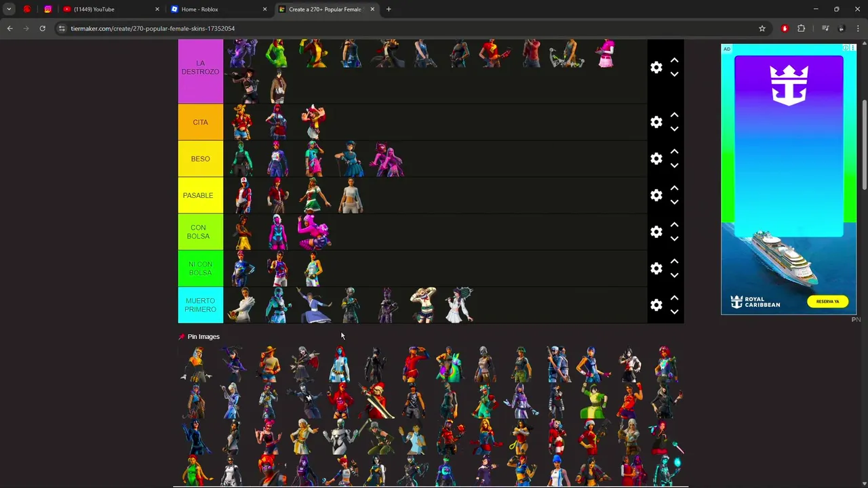Open settings gear for BESO tier
This screenshot has width=868, height=488.
click(656, 159)
